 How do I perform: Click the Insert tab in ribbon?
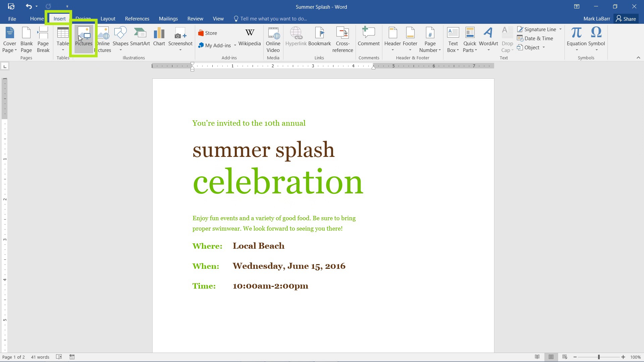click(60, 18)
